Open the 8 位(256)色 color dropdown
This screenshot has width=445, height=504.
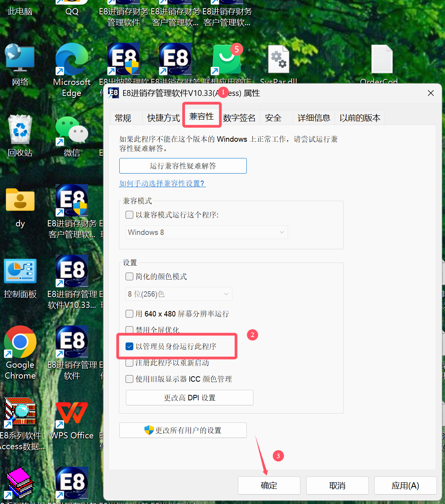coord(179,294)
